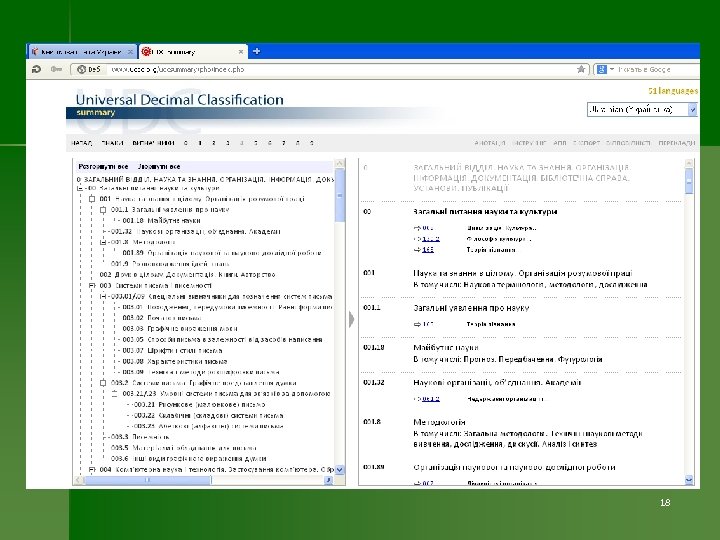Open class 7 in the number menu
Image resolution: width=720 pixels, height=540 pixels.
[x=283, y=143]
